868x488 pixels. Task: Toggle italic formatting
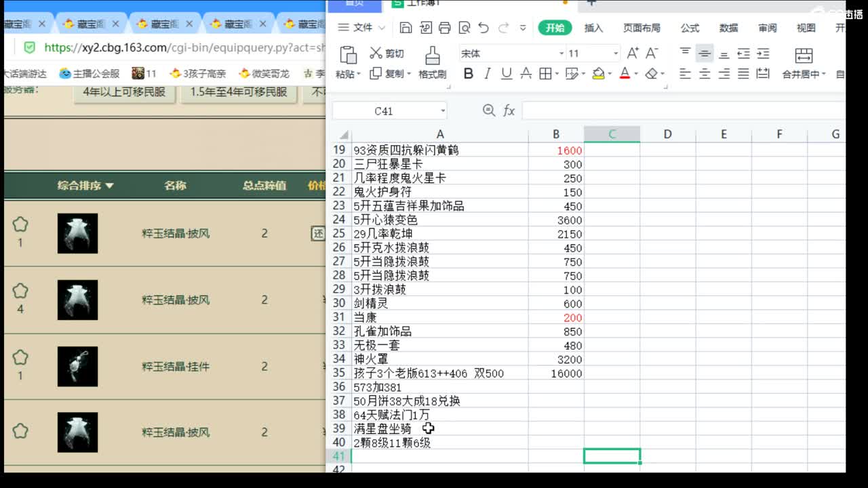coord(487,74)
